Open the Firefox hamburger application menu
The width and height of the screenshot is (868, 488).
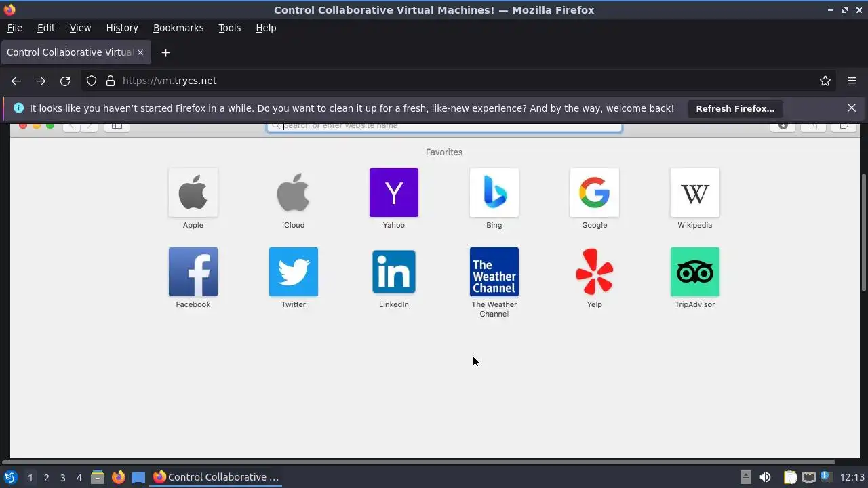point(852,81)
